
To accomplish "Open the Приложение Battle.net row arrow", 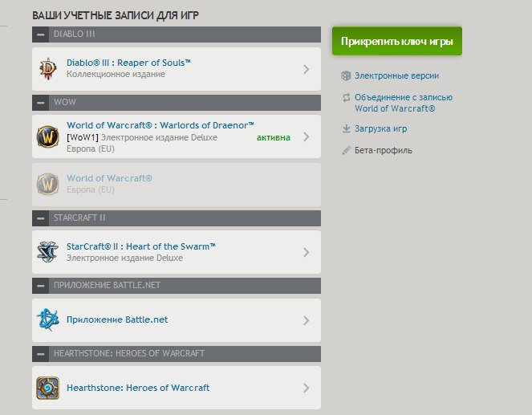I will click(306, 320).
